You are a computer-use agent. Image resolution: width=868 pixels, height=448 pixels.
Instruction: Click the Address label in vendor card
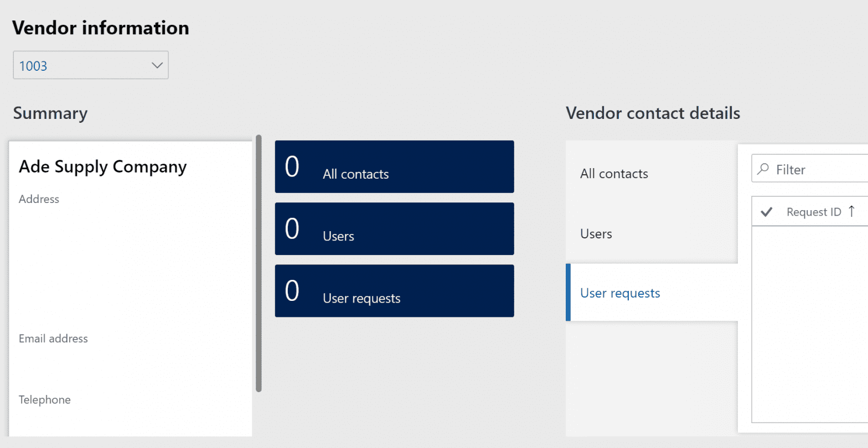[39, 199]
